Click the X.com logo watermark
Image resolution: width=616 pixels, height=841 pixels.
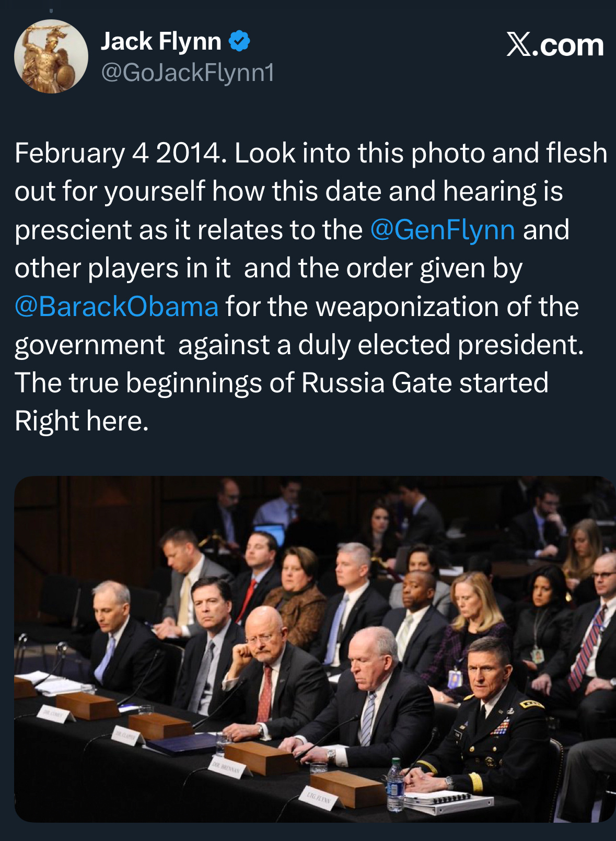(x=555, y=45)
